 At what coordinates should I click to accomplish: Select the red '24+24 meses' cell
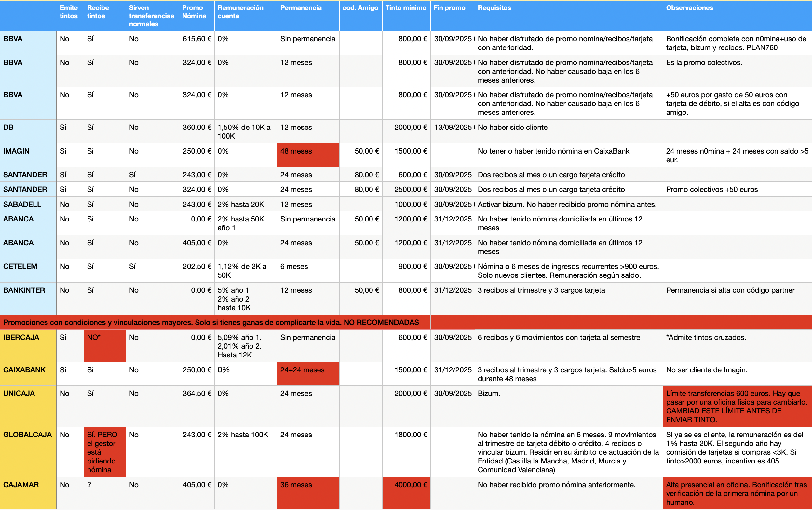point(308,374)
